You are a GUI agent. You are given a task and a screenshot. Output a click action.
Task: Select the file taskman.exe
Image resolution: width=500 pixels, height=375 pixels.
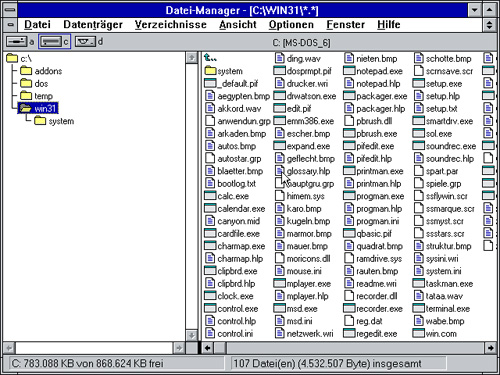pyautogui.click(x=443, y=283)
